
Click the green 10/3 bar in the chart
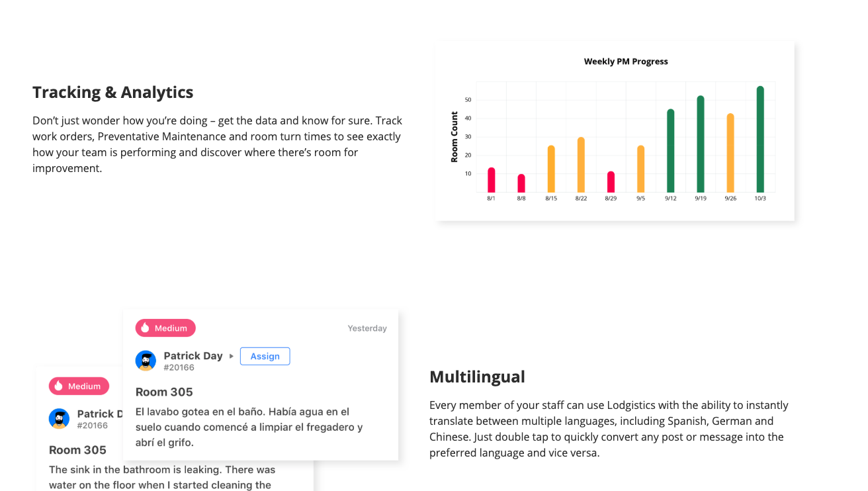click(x=760, y=140)
